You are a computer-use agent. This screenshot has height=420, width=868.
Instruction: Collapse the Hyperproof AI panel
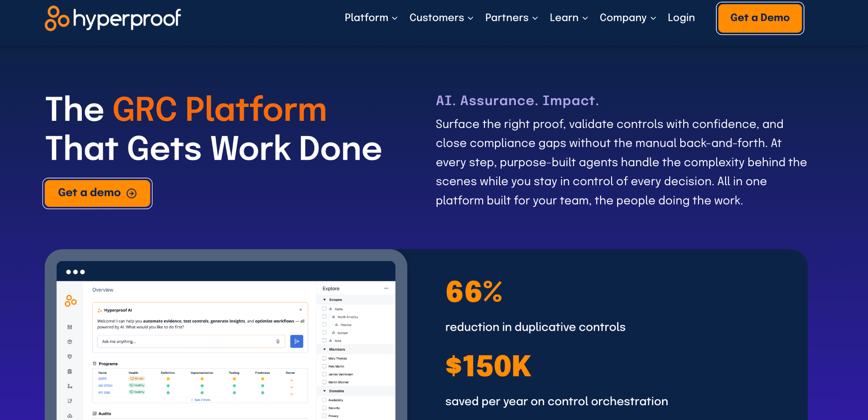click(300, 310)
